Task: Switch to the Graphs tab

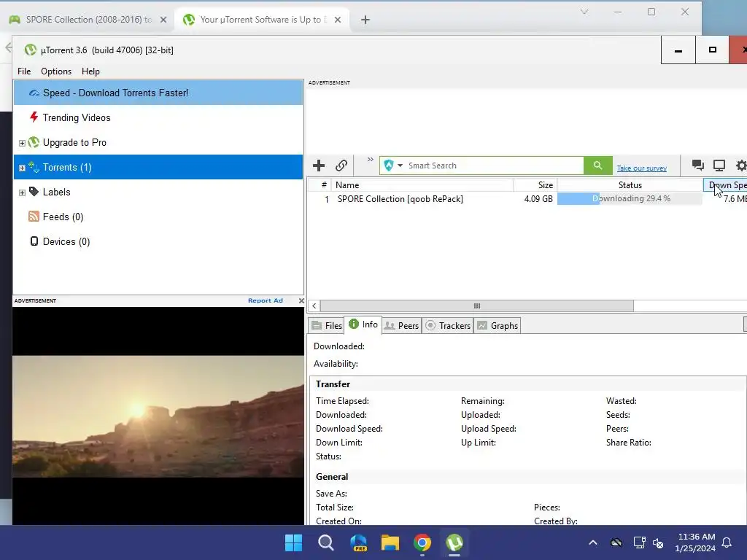Action: pyautogui.click(x=498, y=326)
